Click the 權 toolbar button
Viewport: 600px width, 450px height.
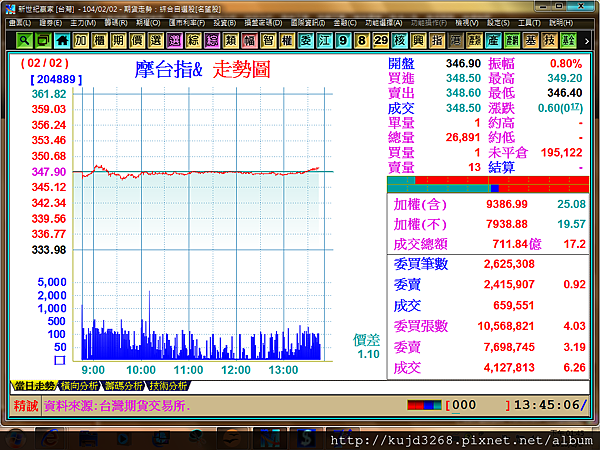[x=287, y=40]
